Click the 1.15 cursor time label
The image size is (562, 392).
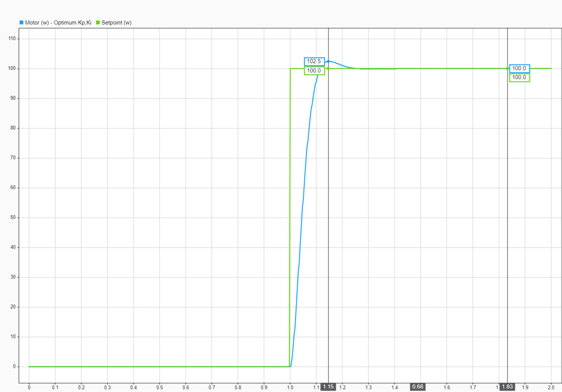[x=328, y=387]
